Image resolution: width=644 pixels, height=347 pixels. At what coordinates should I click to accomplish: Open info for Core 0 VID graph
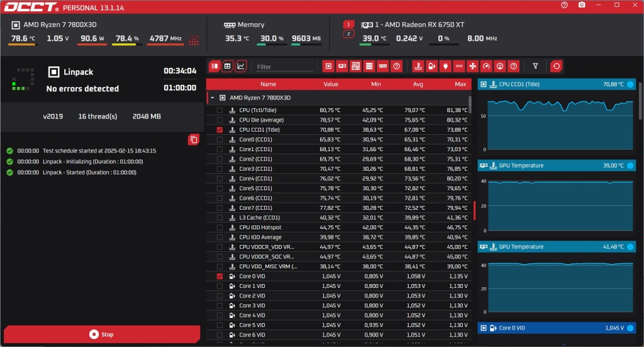pos(630,328)
